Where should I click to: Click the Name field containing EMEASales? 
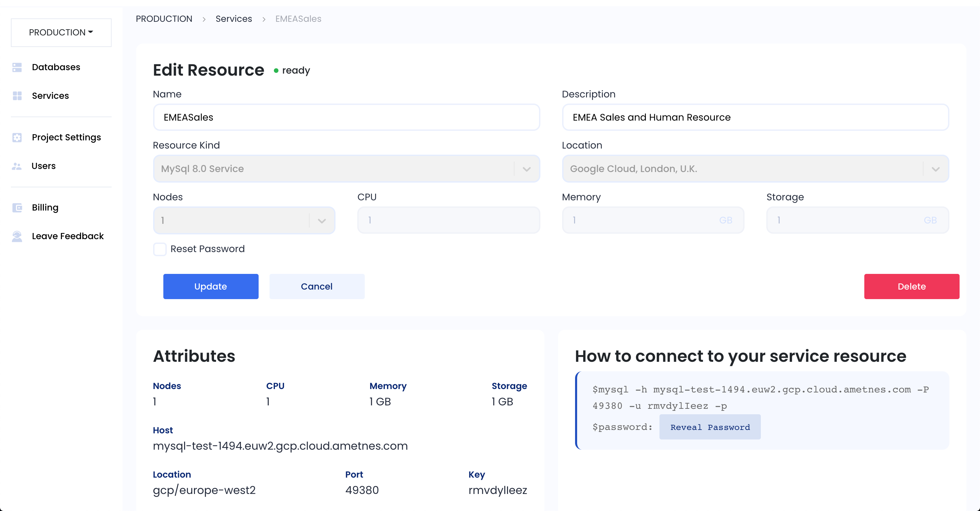point(346,117)
